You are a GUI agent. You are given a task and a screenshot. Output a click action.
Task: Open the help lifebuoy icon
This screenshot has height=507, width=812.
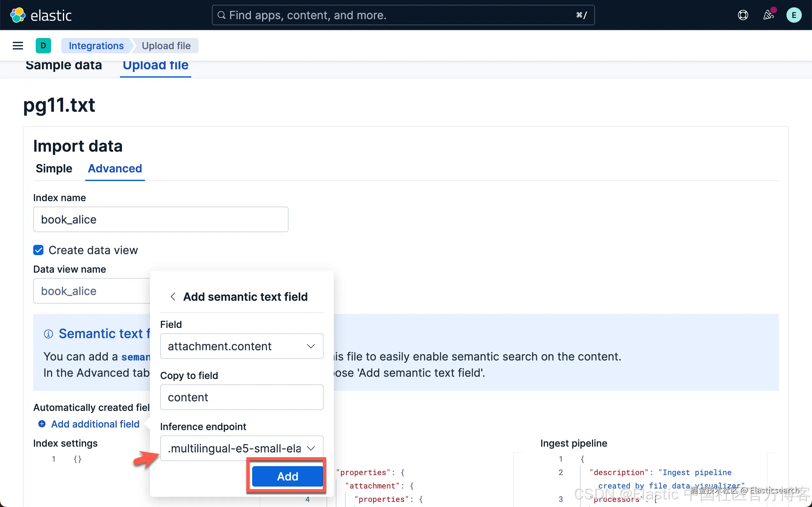[743, 15]
